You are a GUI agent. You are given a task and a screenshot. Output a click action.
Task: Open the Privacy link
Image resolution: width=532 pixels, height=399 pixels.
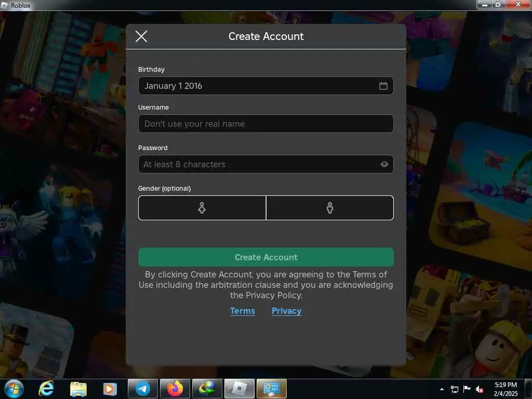point(286,311)
